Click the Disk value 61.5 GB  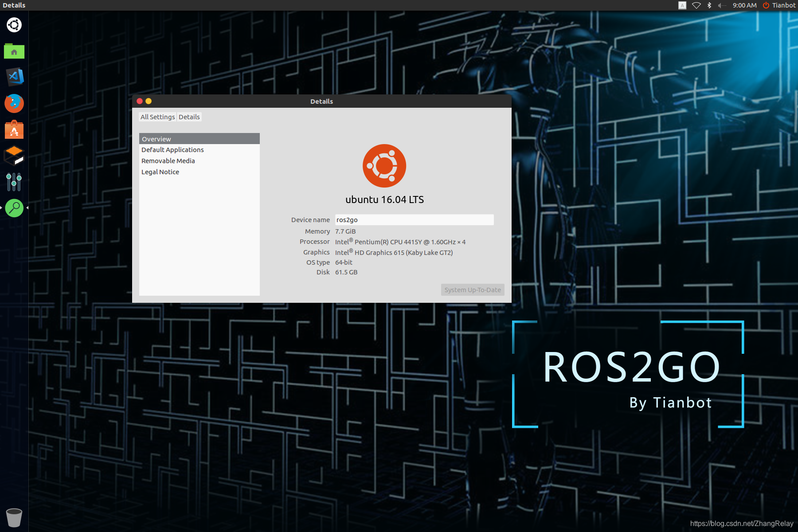[x=346, y=272]
